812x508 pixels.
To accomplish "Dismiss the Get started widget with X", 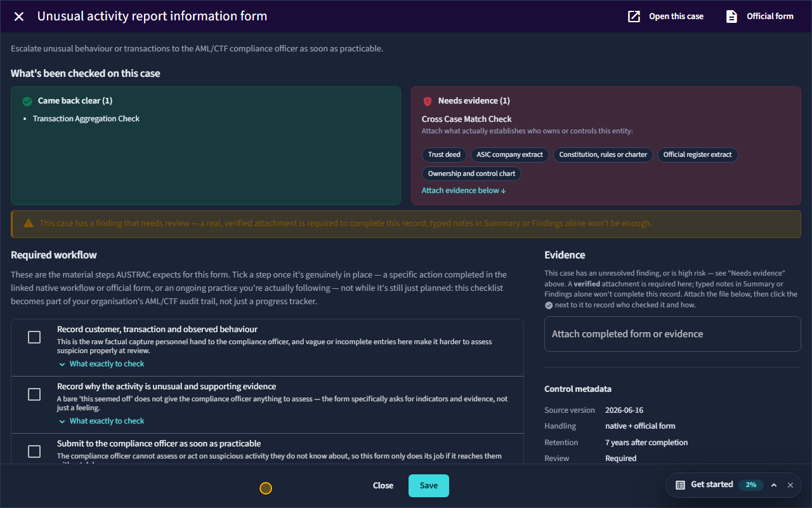I will 790,485.
